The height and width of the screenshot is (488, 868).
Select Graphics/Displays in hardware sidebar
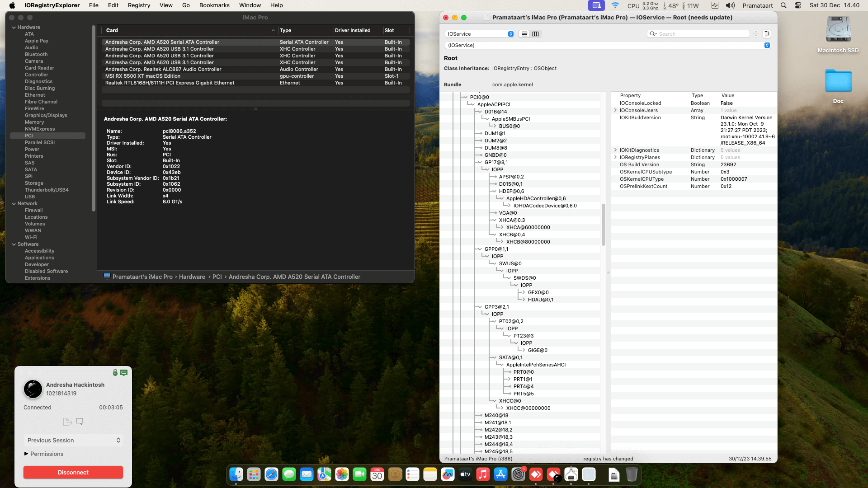46,115
